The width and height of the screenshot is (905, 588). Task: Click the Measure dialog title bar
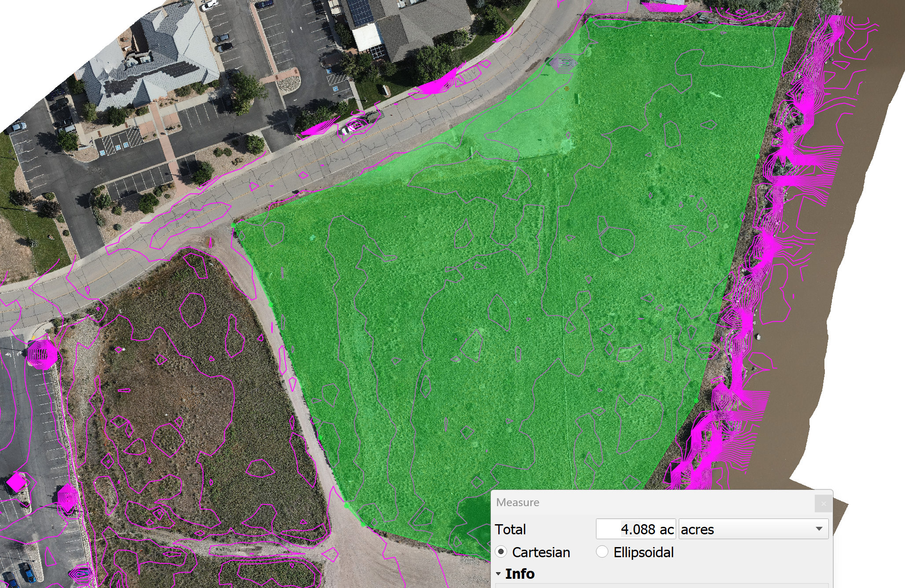click(x=662, y=503)
